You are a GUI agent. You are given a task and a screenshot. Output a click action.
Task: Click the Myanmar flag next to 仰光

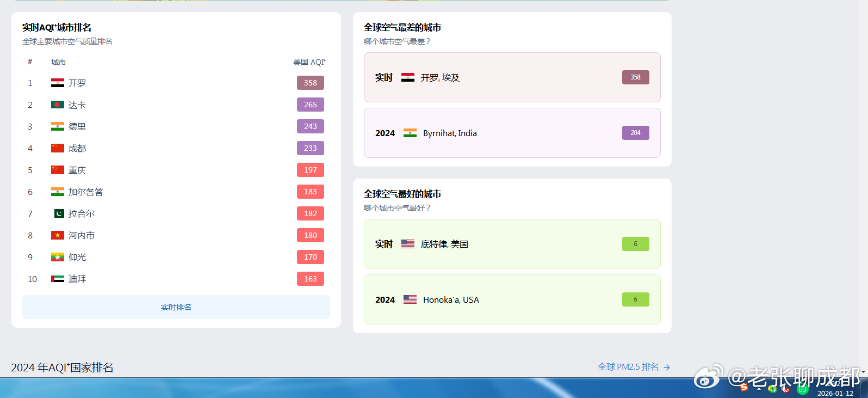tap(58, 257)
